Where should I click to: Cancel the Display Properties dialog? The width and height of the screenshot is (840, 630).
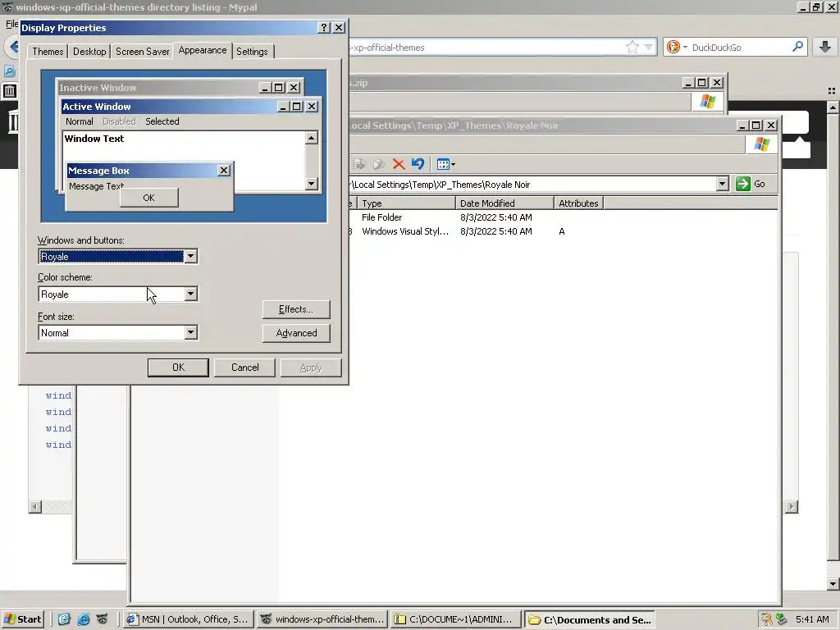pyautogui.click(x=244, y=367)
